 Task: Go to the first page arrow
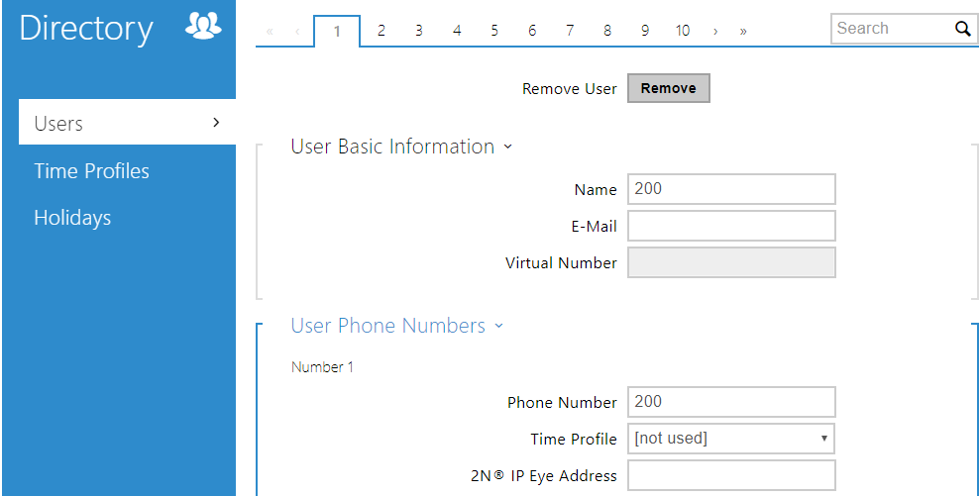click(270, 32)
